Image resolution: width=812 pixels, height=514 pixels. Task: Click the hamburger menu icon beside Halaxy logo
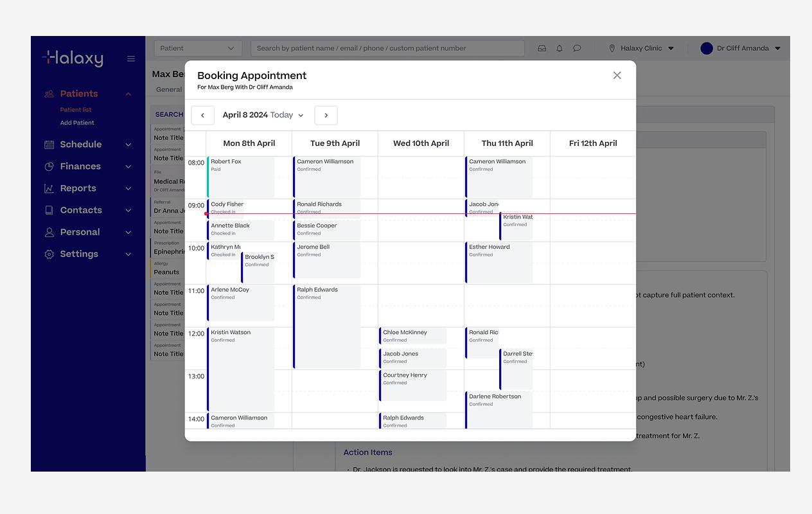[x=131, y=58]
